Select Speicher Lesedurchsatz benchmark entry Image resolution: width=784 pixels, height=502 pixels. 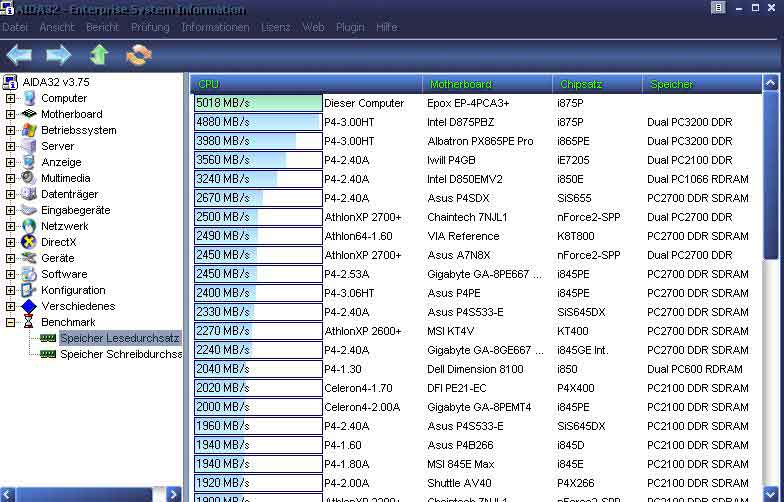120,338
